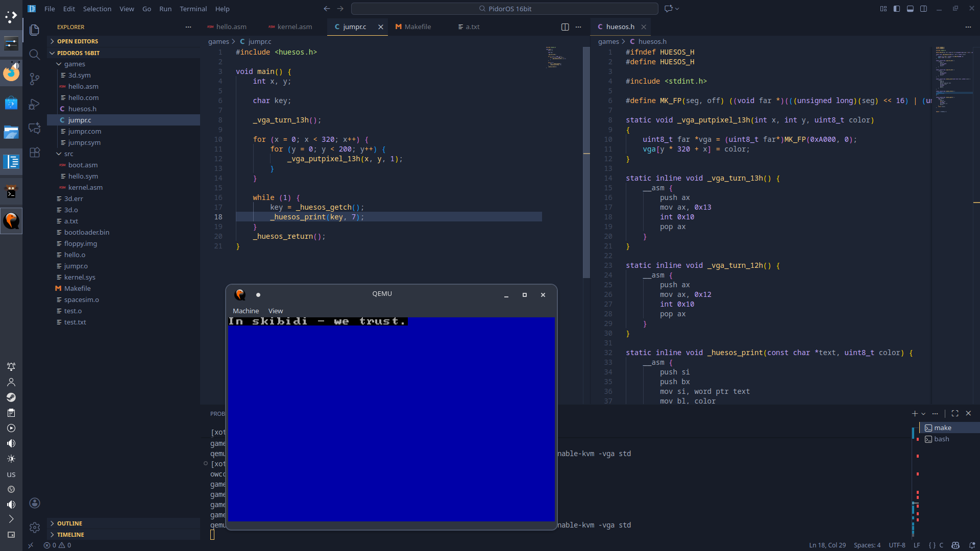Viewport: 980px width, 551px height.
Task: Open the split editor icon on the tab bar
Action: tap(565, 27)
